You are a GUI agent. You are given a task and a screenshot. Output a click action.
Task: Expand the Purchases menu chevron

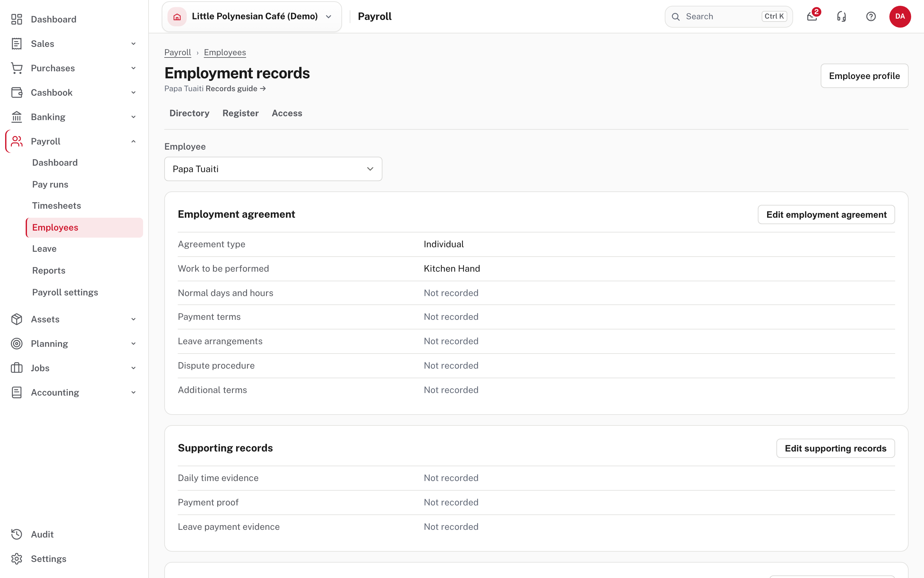coord(133,68)
